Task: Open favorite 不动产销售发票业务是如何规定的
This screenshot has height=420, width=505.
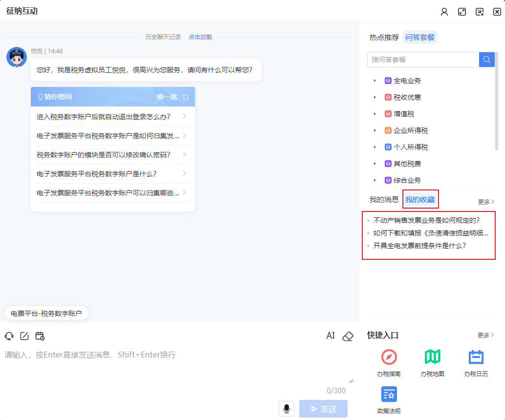Action: point(426,220)
